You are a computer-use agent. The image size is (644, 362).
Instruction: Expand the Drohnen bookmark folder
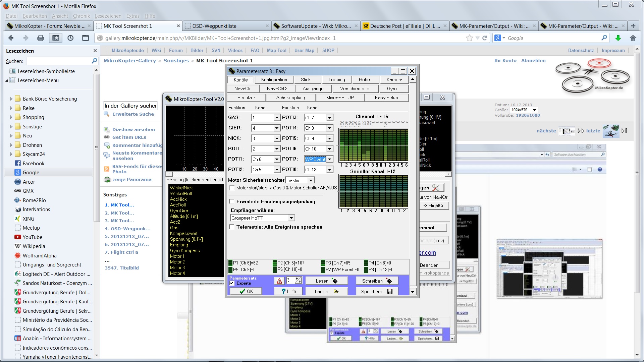coord(11,145)
